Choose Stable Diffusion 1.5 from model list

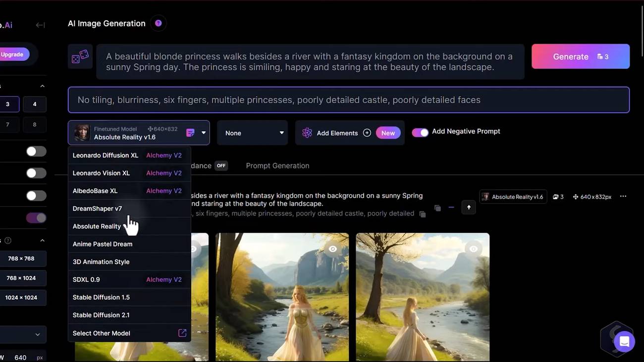pos(129,298)
